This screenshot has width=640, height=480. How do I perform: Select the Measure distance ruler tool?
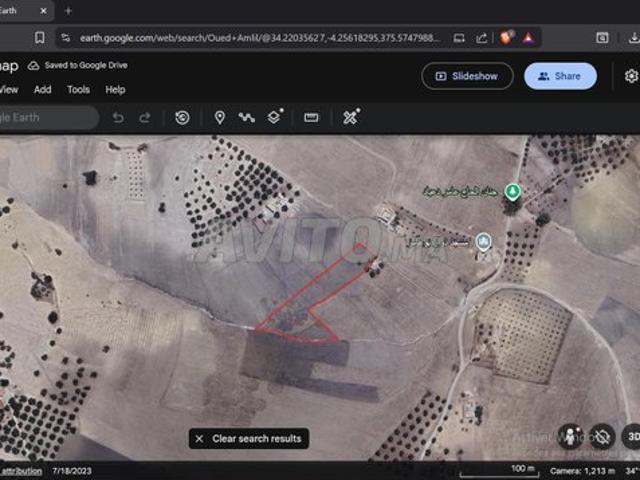(311, 117)
